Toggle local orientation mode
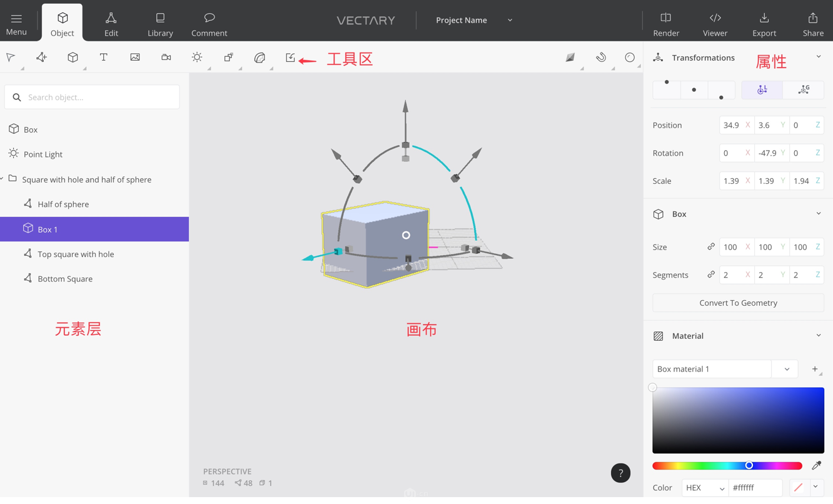Screen dimensions: 833x504 (762, 89)
